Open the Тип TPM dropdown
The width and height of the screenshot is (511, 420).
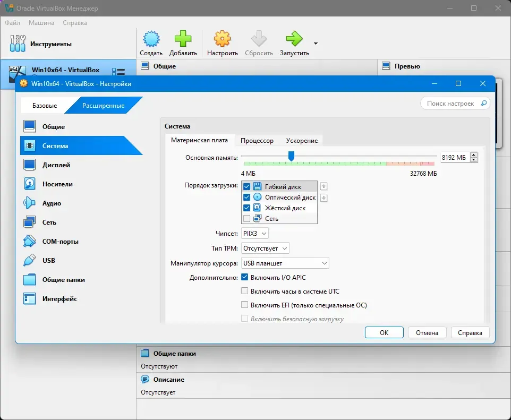[265, 248]
